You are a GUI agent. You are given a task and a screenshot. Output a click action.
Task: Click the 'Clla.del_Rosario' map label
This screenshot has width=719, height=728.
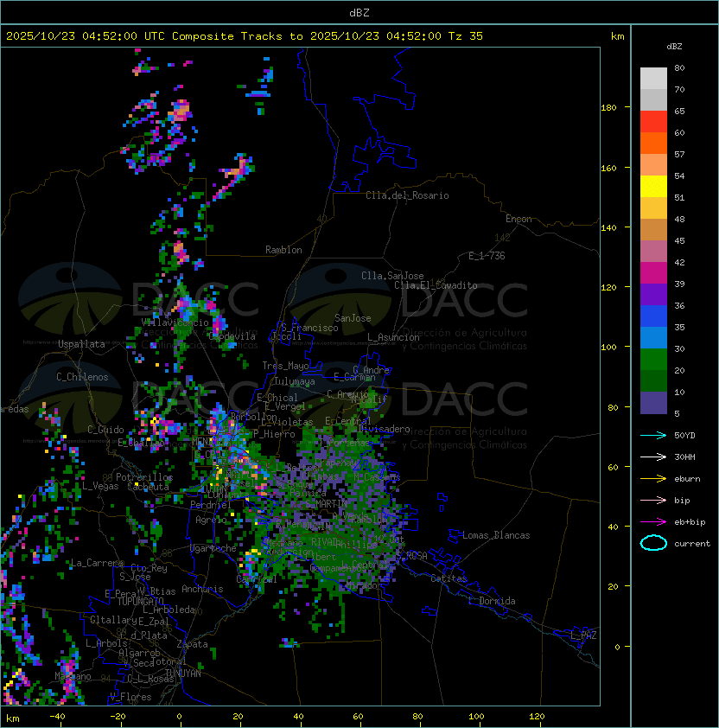point(407,195)
